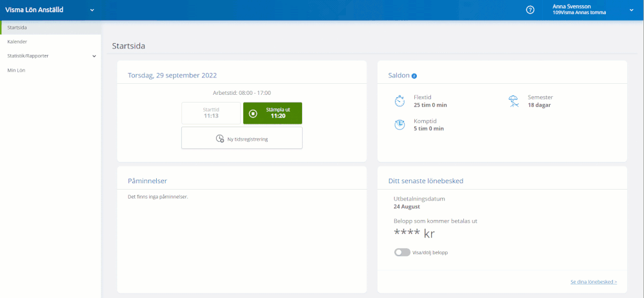Click the Saldon info icon
The height and width of the screenshot is (298, 644).
point(414,75)
